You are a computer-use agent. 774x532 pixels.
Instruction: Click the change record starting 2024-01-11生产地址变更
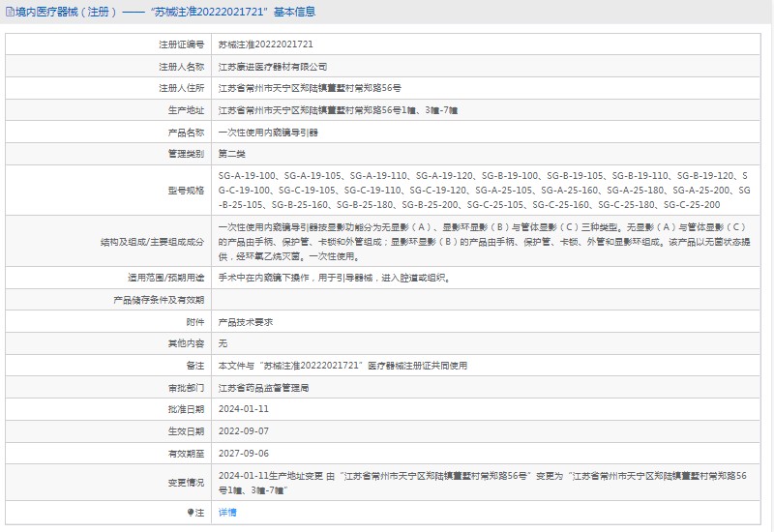click(x=483, y=483)
